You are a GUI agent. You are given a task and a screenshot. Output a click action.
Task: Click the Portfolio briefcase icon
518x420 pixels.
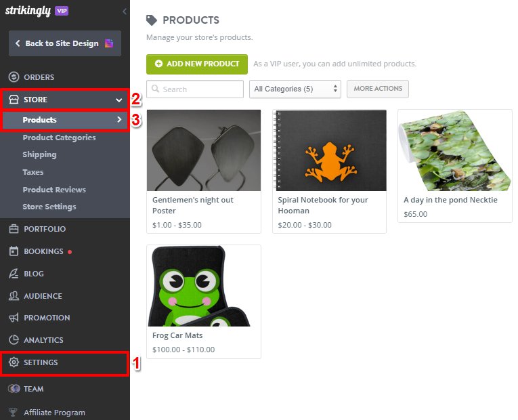14,229
